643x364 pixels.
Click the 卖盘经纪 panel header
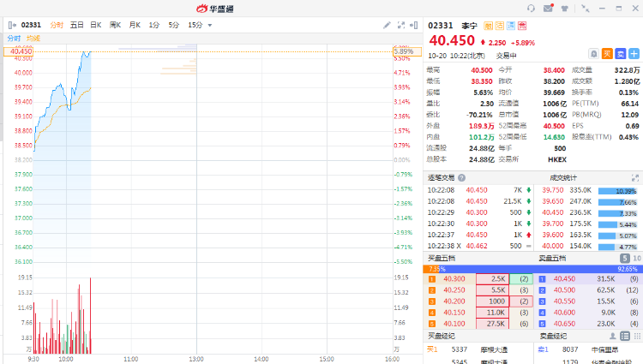point(553,336)
